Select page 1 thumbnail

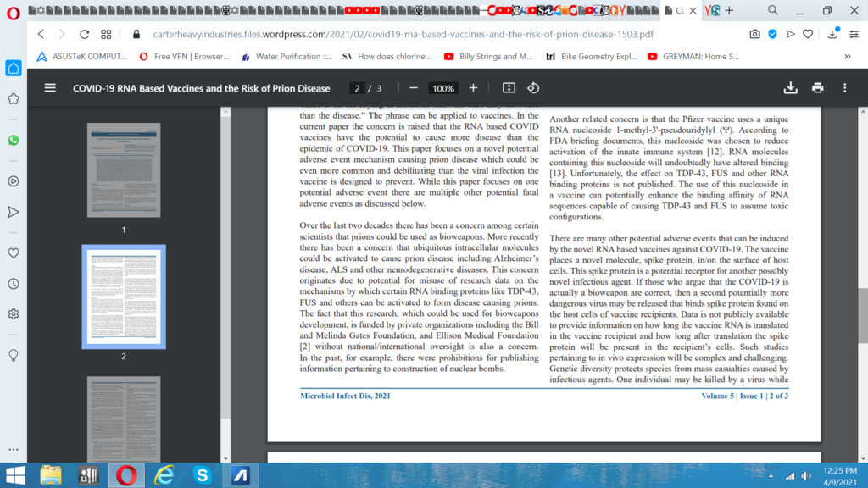124,172
